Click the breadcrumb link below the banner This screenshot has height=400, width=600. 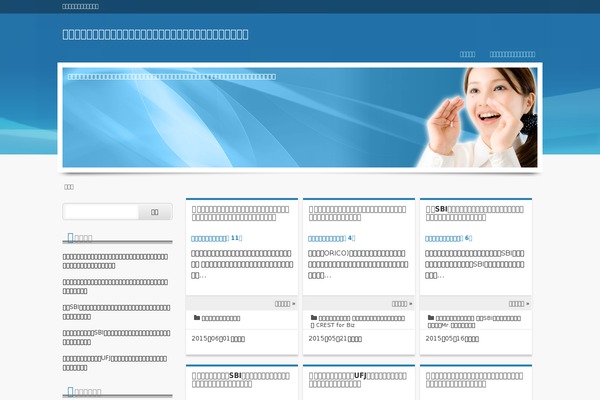point(69,187)
